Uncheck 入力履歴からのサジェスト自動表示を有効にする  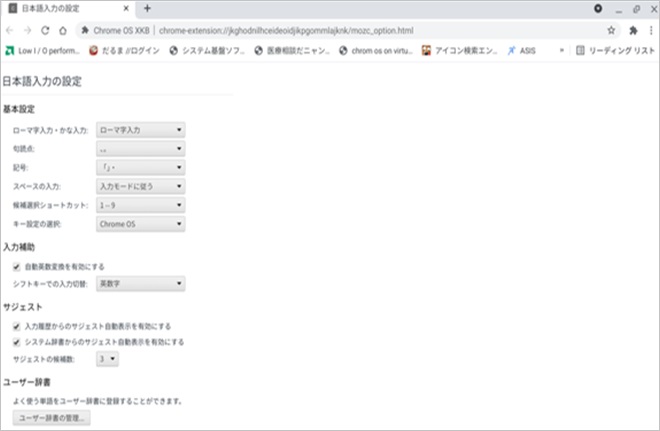pos(17,326)
